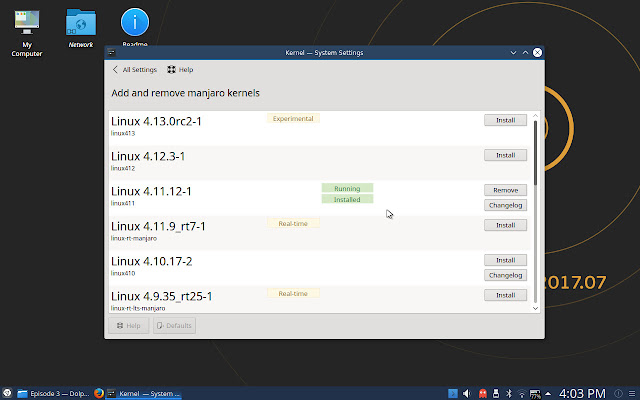
Task: Switch to Episode 3 Dolphin taskbar entry
Action: coord(53,393)
